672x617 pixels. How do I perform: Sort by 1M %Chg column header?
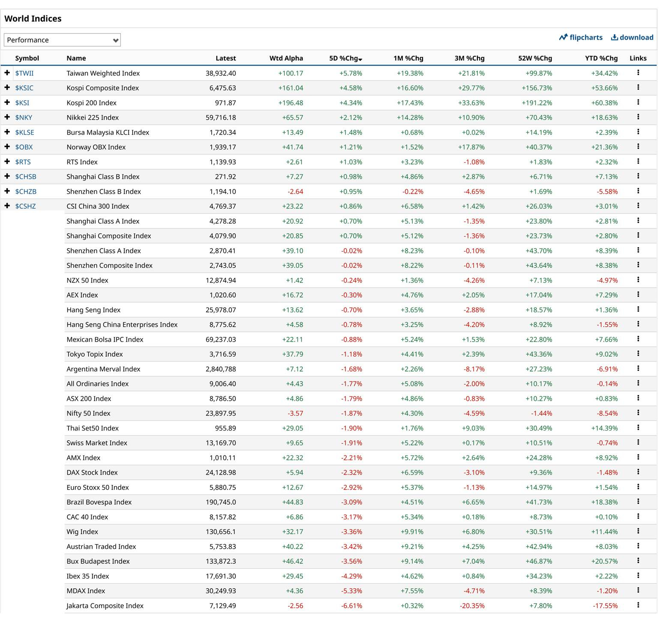click(408, 58)
